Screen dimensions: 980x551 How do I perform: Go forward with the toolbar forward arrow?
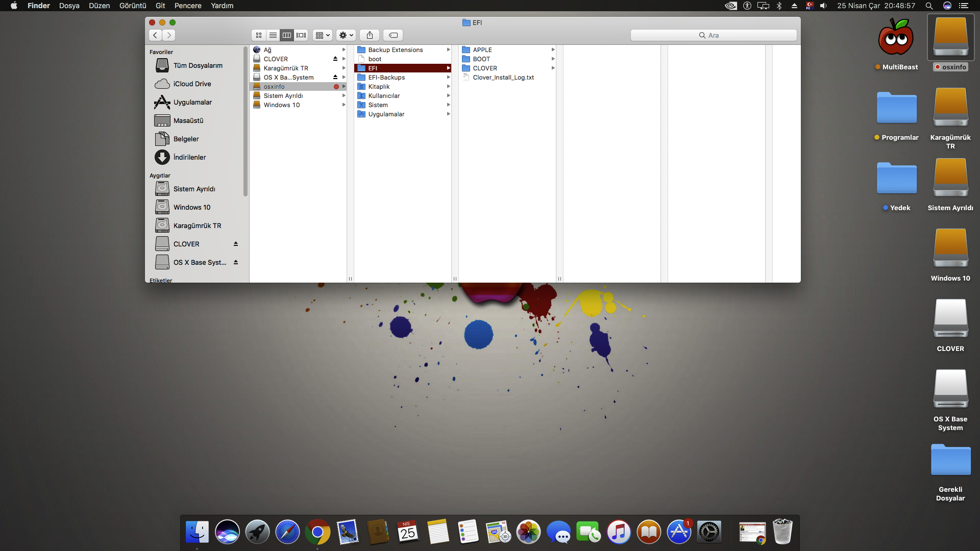(x=169, y=35)
